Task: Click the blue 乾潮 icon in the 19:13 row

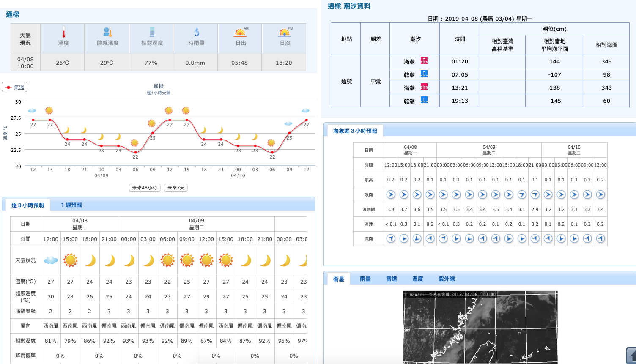Action: click(x=424, y=100)
